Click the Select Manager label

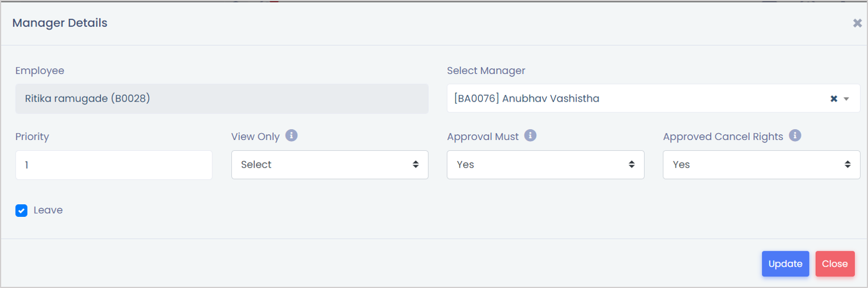(486, 71)
